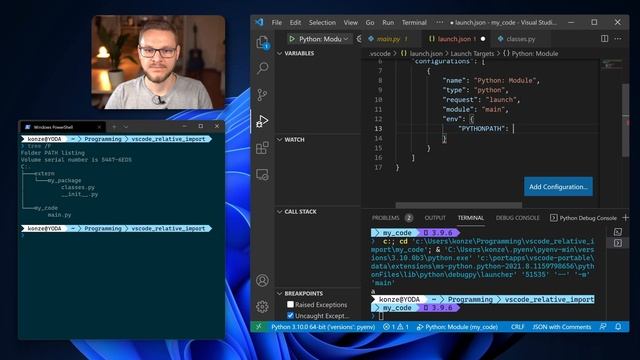Start debugging with the green play icon
Viewport: 640px width, 360px height.
click(x=292, y=39)
